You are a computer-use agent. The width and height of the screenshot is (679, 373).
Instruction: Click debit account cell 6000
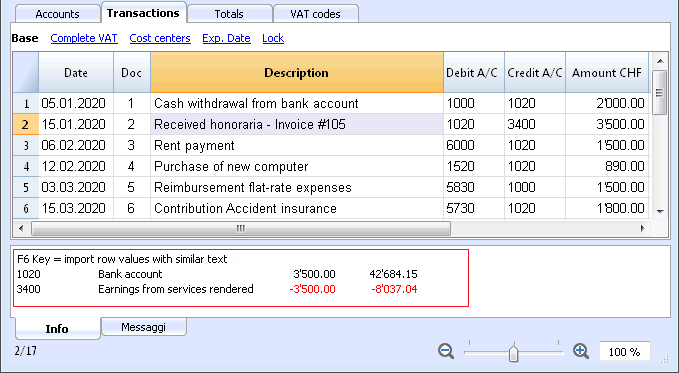click(474, 146)
